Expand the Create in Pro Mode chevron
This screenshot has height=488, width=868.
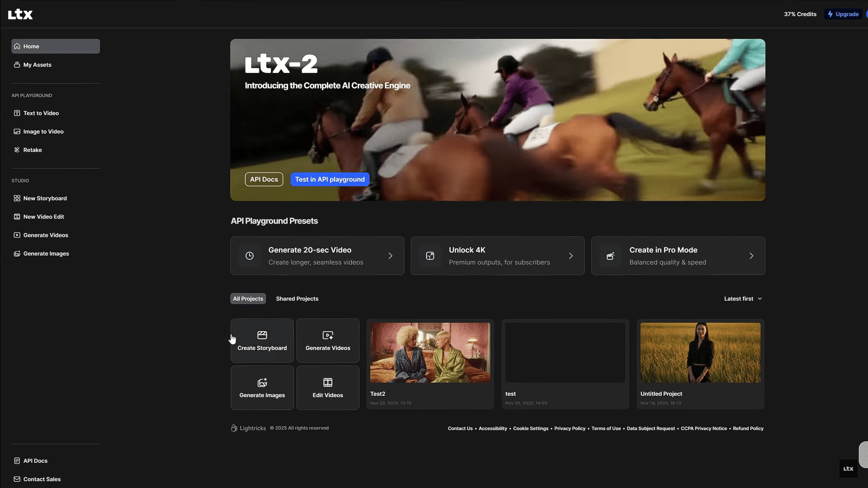[751, 256]
